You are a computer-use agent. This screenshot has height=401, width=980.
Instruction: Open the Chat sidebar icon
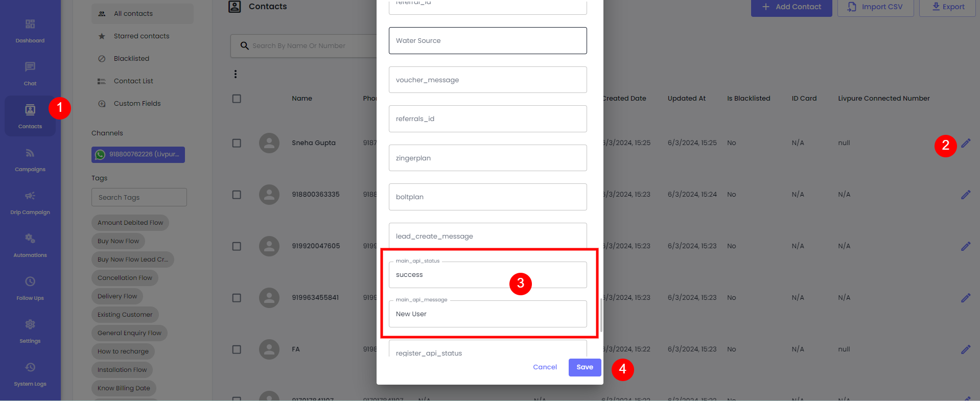[30, 73]
